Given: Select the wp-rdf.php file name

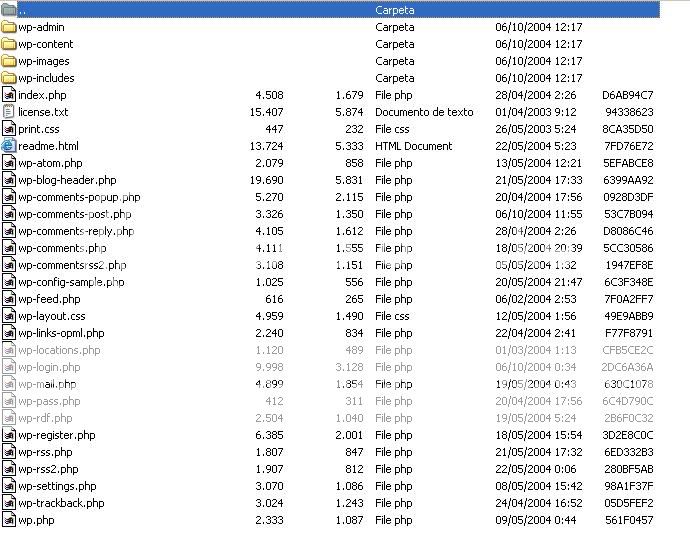Looking at the screenshot, I should [45, 418].
